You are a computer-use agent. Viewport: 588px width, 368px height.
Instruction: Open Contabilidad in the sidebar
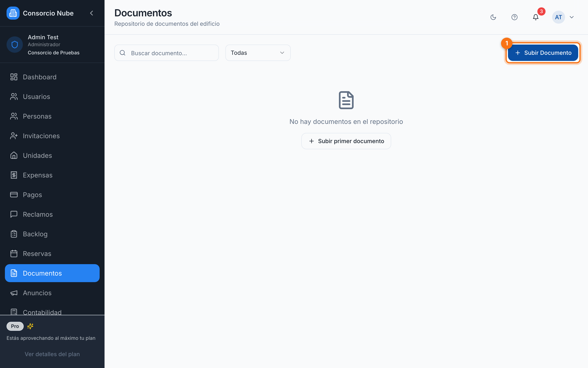click(52, 312)
